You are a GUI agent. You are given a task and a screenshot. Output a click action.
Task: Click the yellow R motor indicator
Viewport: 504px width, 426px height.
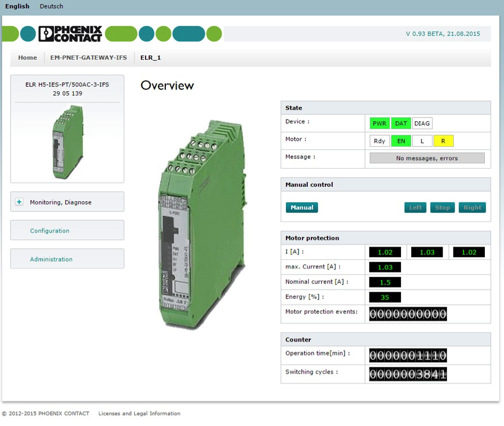(443, 141)
